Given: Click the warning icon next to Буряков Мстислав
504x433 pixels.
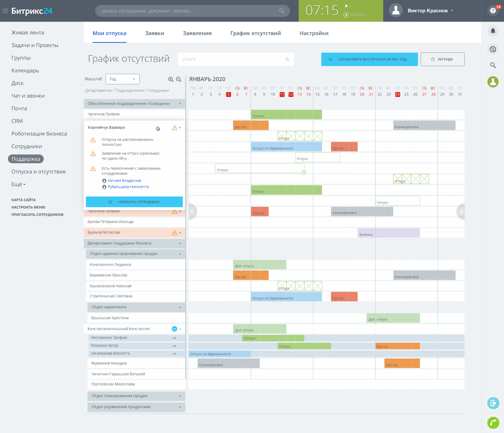Looking at the screenshot, I should click(175, 233).
